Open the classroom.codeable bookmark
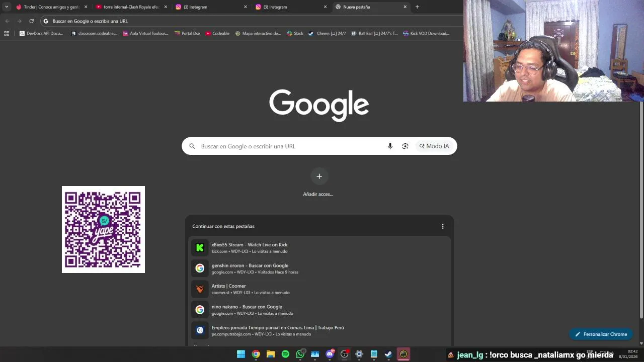This screenshot has height=362, width=644. [x=94, y=34]
